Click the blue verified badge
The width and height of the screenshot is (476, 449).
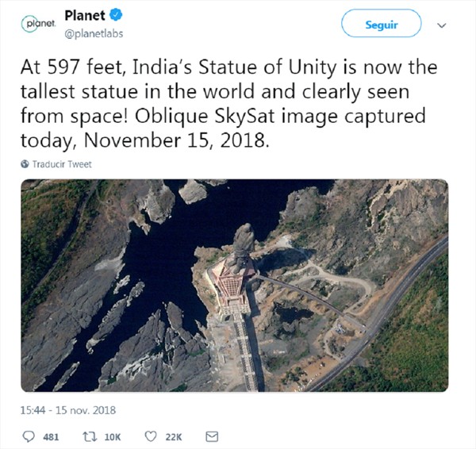tap(117, 16)
